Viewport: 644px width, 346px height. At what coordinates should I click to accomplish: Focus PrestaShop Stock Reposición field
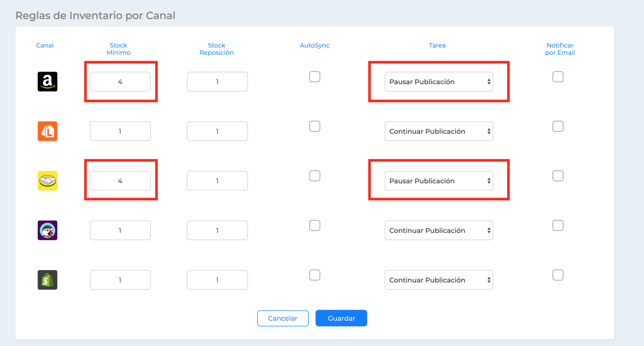217,230
